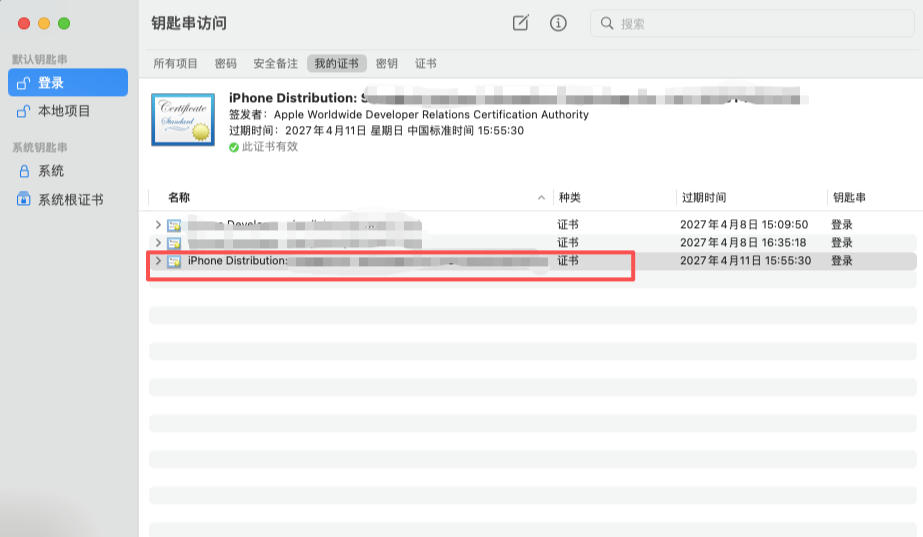Open the info inspector icon

point(558,23)
